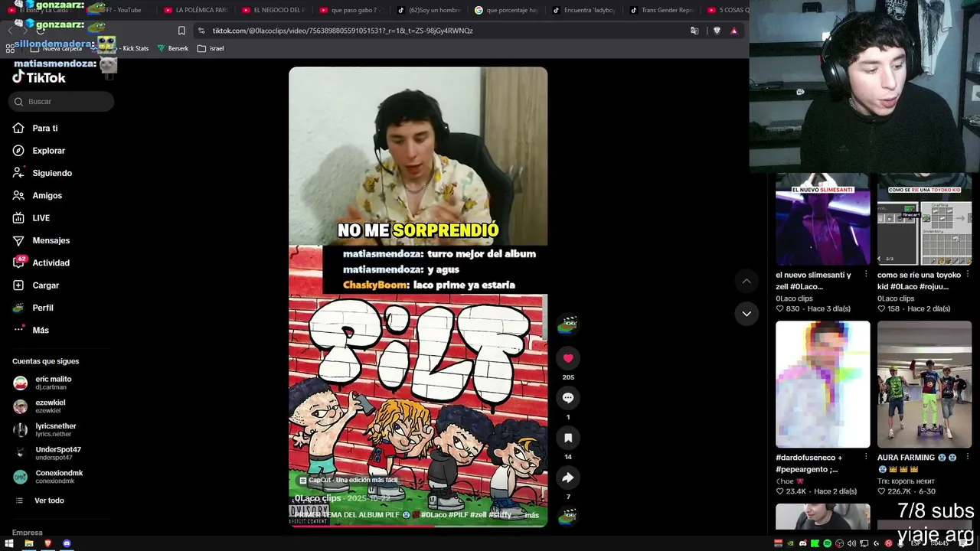Save the video with the bookmark icon

pyautogui.click(x=568, y=438)
